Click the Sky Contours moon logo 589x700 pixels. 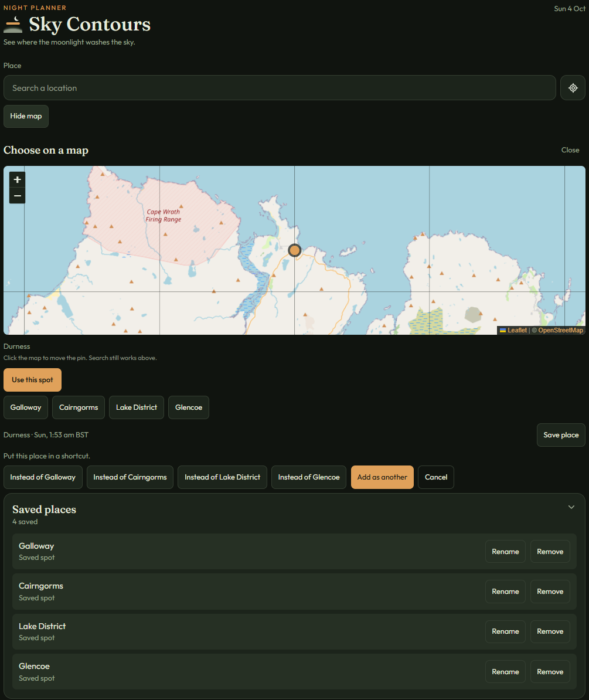pyautogui.click(x=13, y=25)
